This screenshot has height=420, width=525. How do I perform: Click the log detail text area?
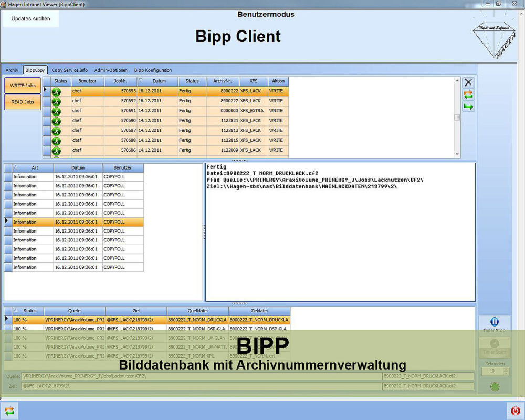coord(340,232)
